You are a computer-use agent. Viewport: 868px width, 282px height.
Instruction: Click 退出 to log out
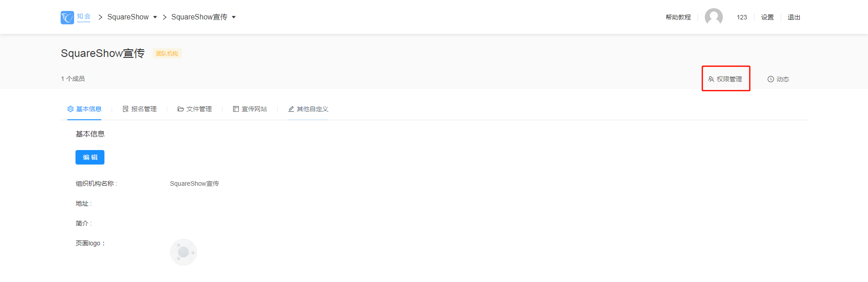[794, 17]
